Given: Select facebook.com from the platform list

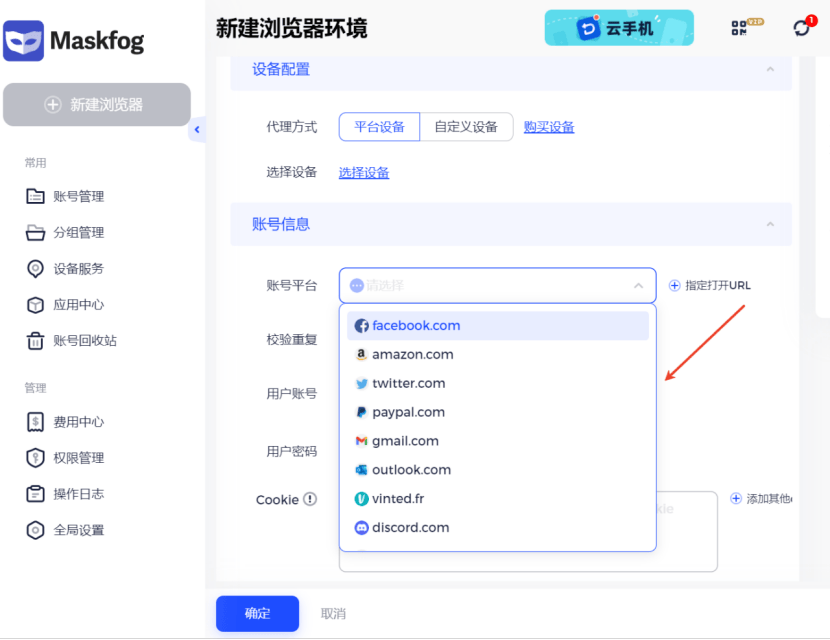Looking at the screenshot, I should [414, 325].
